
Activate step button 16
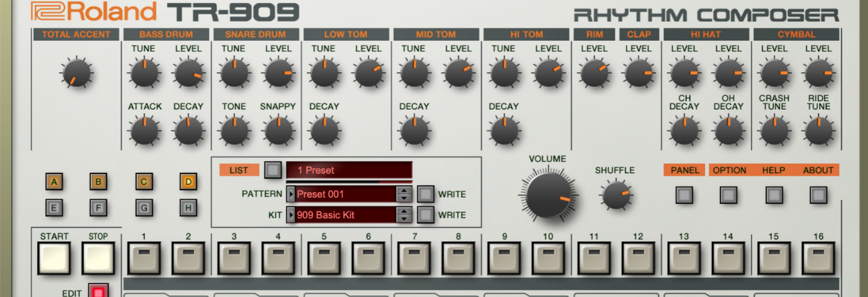point(818,258)
